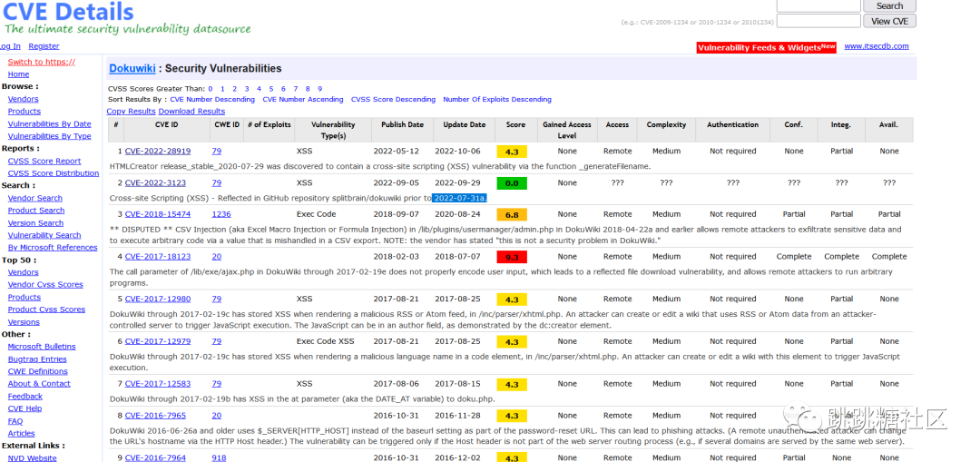The height and width of the screenshot is (462, 980).
Task: Click the green 0.0 score cell
Action: [512, 183]
